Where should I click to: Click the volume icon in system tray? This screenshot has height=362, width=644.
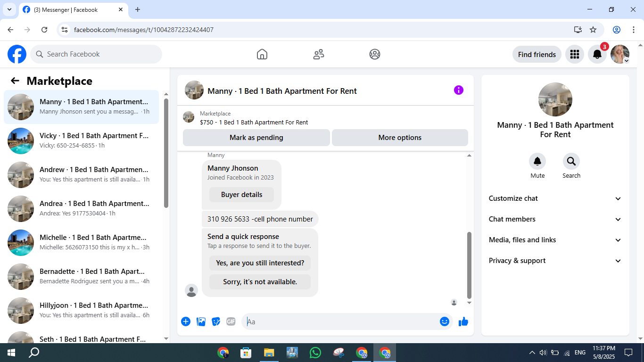click(x=543, y=353)
